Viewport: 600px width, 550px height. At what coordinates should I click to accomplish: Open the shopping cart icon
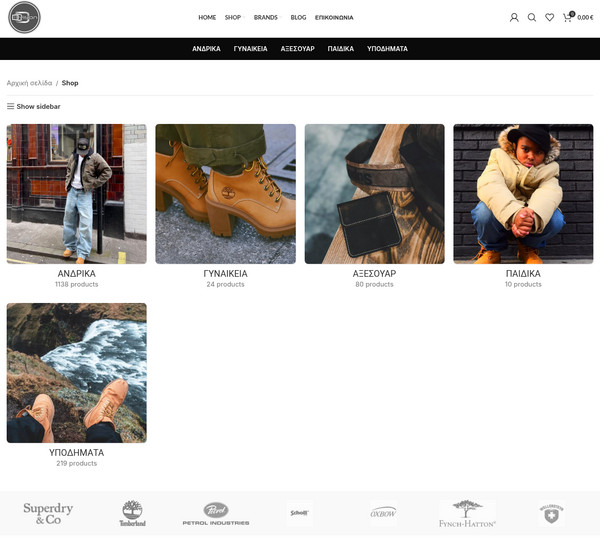[x=567, y=17]
